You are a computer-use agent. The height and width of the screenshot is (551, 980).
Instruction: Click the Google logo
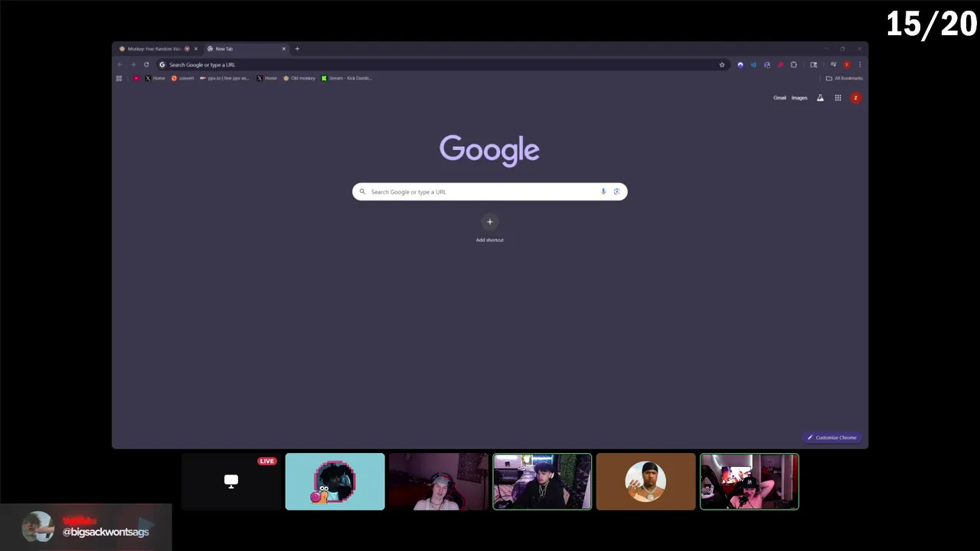489,149
